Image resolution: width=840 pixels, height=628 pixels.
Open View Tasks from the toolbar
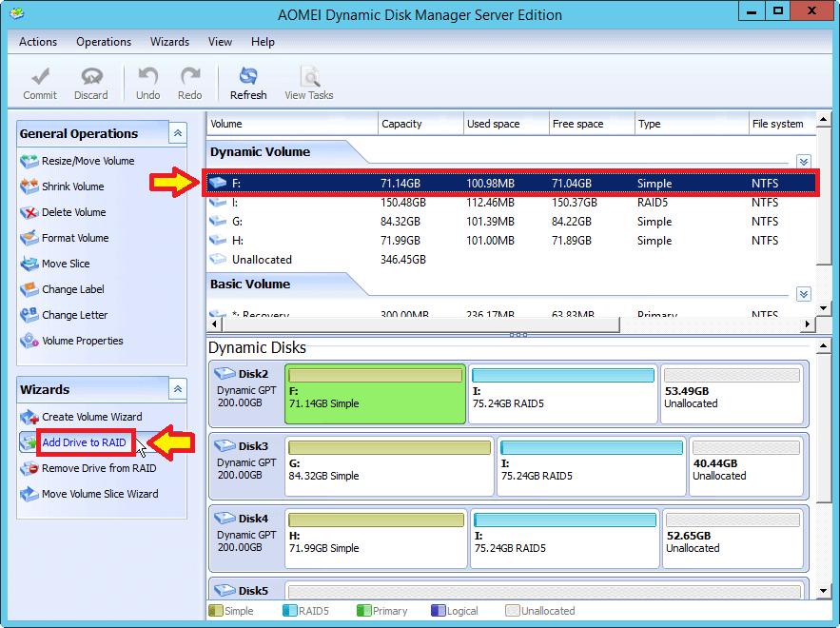coord(309,84)
